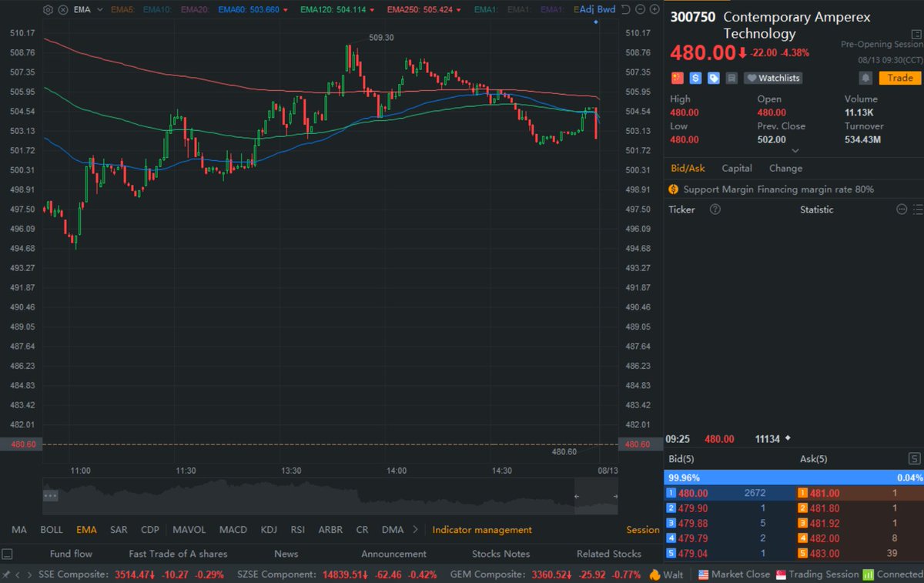Viewport: 924px width, 583px height.
Task: Open the Adj Bwd price adjustment option
Action: 598,10
